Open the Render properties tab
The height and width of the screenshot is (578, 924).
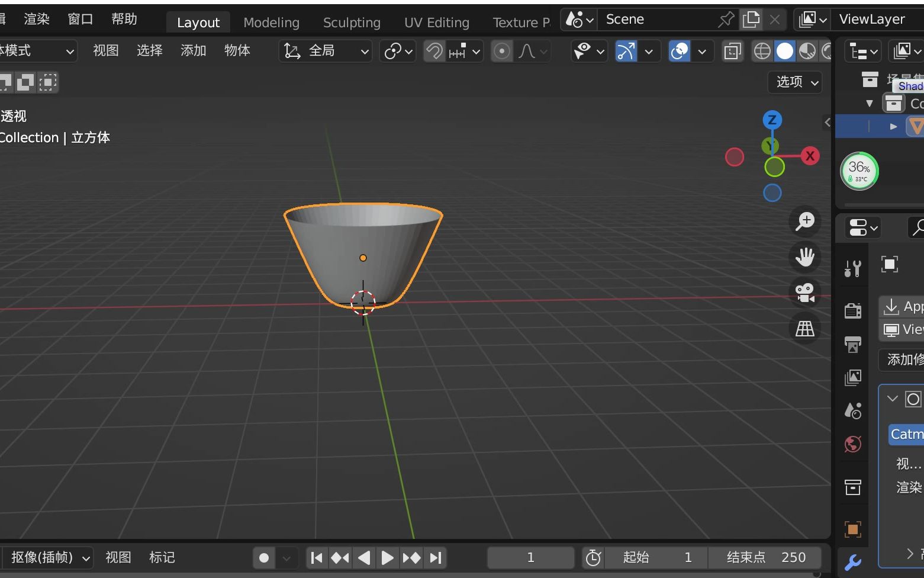click(852, 310)
